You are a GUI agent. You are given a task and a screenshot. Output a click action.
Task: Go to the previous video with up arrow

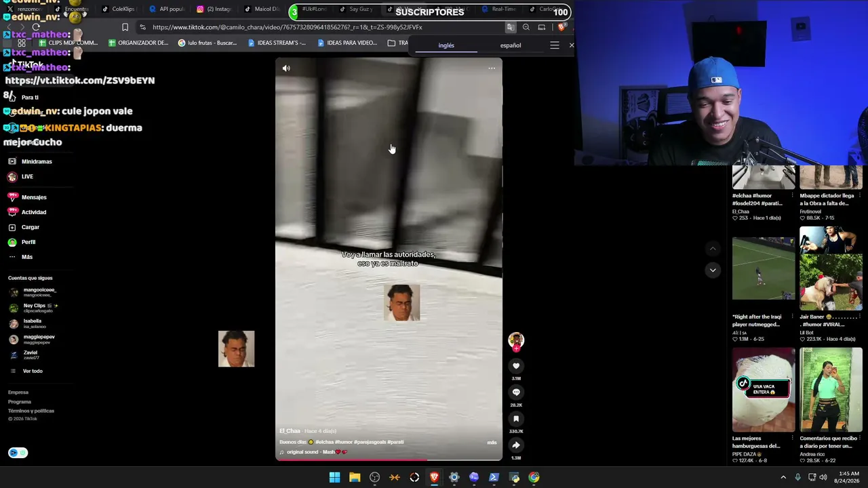(713, 249)
